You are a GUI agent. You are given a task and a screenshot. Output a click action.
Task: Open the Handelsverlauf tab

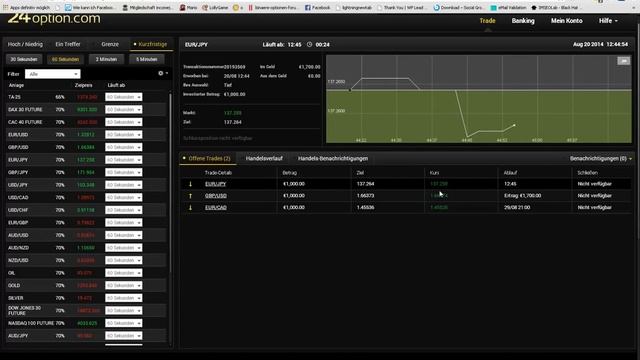[x=264, y=158]
